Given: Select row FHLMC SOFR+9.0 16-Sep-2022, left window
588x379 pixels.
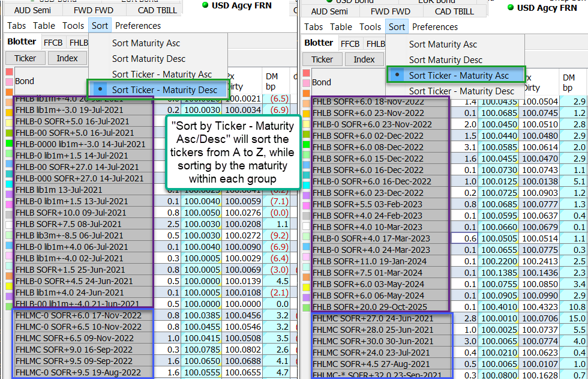Looking at the screenshot, I should (x=83, y=350).
